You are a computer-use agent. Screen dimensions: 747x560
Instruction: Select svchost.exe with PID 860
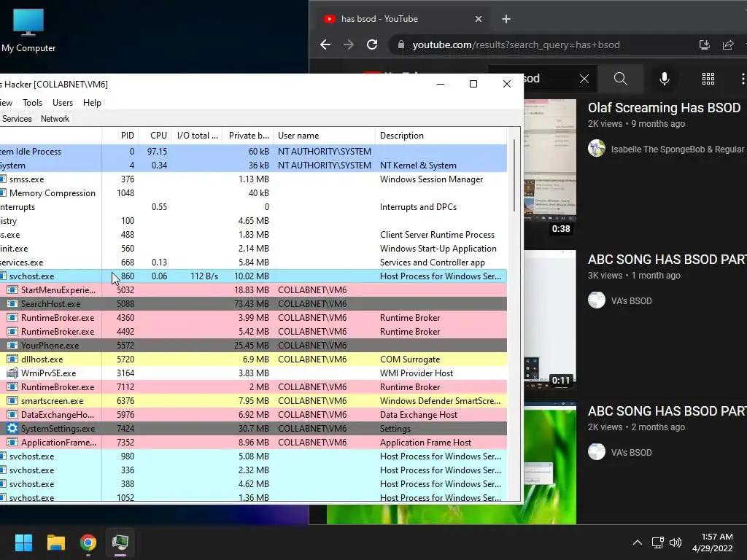pyautogui.click(x=253, y=276)
